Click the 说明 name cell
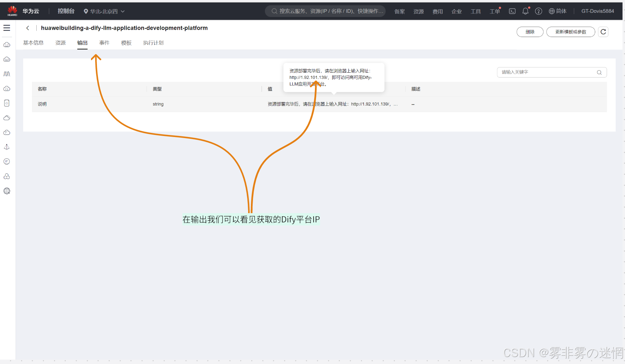This screenshot has width=625, height=364. pyautogui.click(x=42, y=104)
